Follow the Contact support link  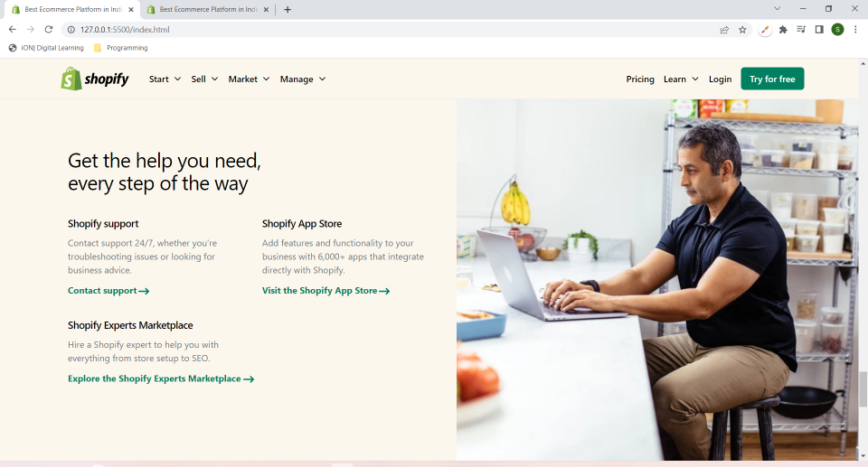click(x=108, y=291)
